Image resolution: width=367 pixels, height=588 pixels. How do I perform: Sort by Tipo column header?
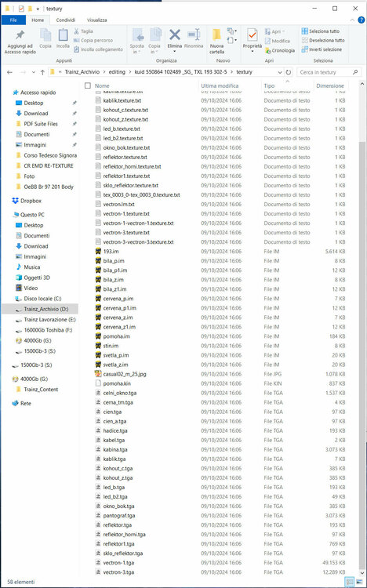(269, 85)
